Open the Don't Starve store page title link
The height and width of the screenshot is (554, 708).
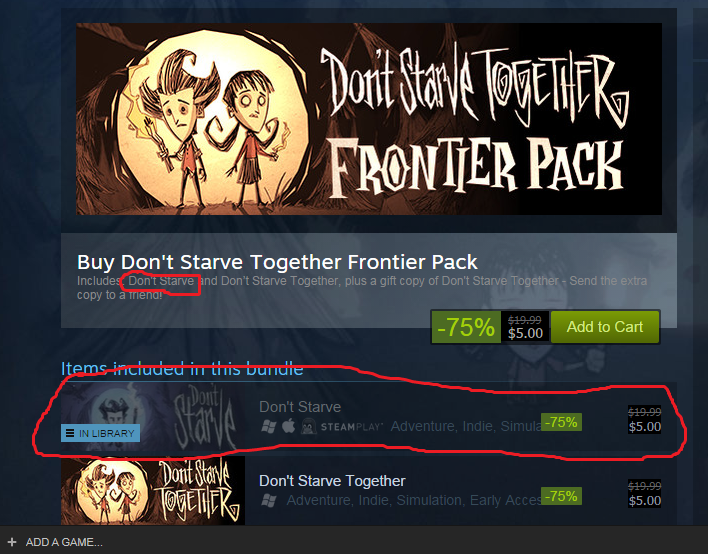300,407
